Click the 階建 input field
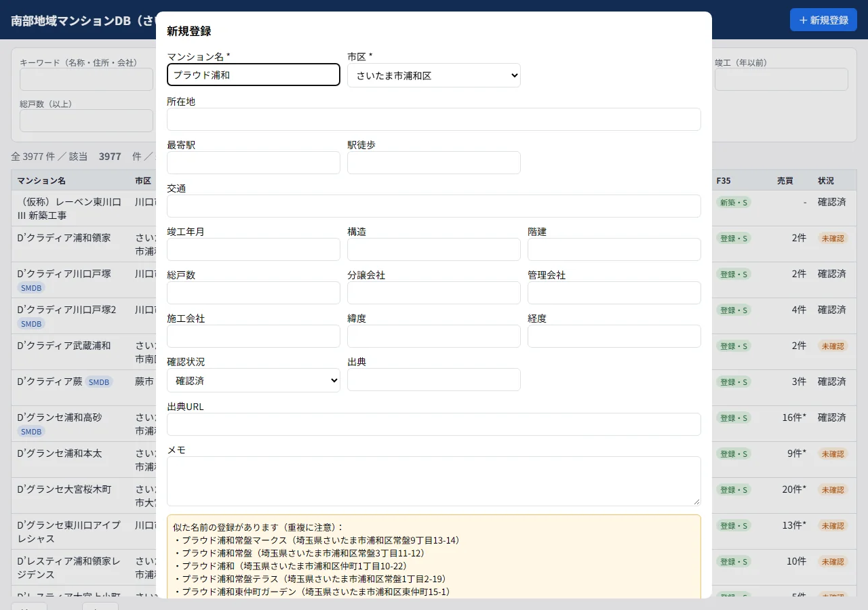Viewport: 868px width, 610px height. [614, 249]
